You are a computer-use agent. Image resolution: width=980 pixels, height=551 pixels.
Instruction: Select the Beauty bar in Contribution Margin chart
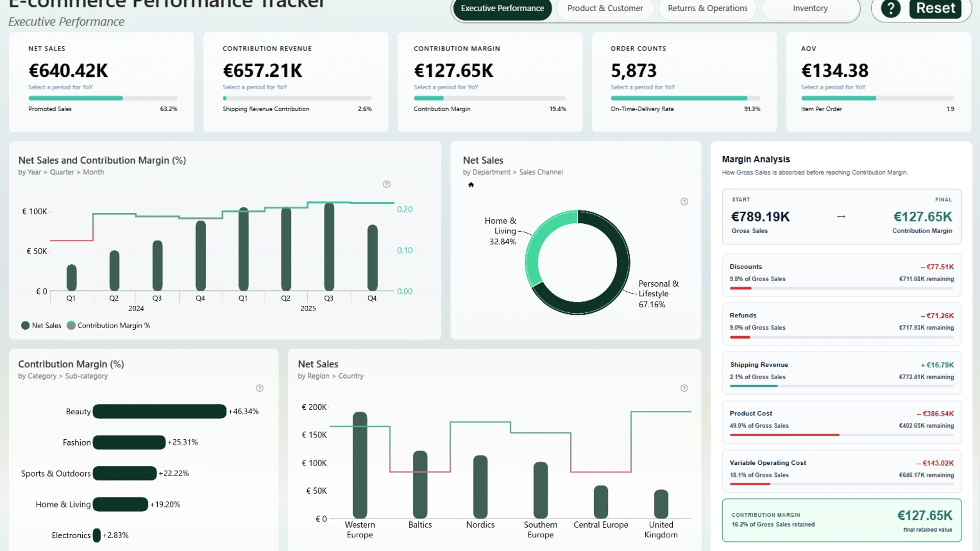(x=160, y=411)
